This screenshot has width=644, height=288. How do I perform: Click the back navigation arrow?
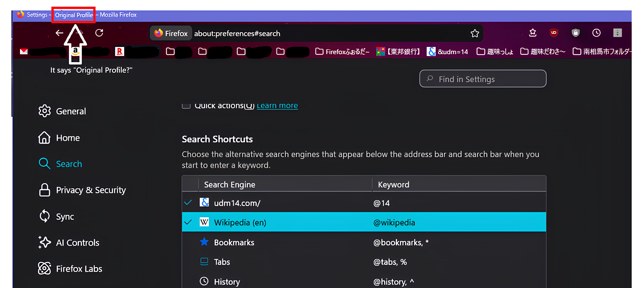tap(59, 33)
